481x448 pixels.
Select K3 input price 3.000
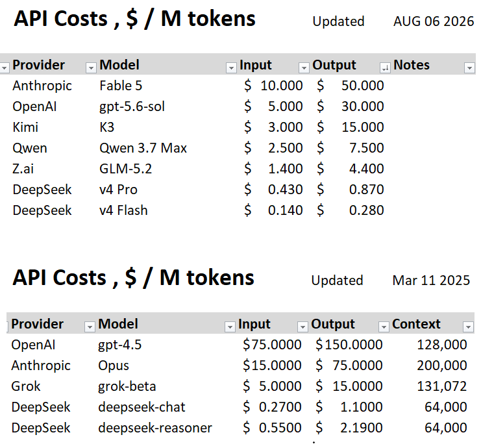273,127
